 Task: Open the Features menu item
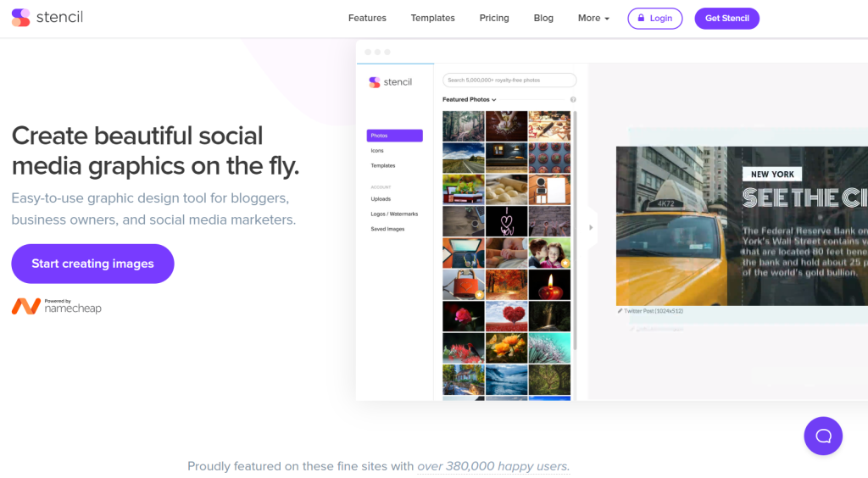[367, 18]
